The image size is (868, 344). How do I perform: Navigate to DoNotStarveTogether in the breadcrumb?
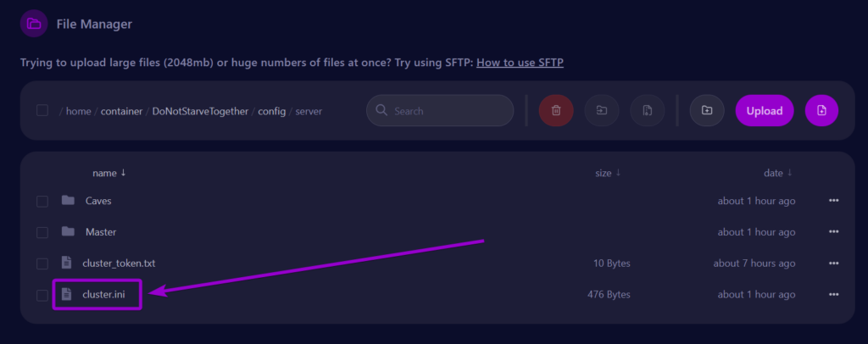point(199,111)
